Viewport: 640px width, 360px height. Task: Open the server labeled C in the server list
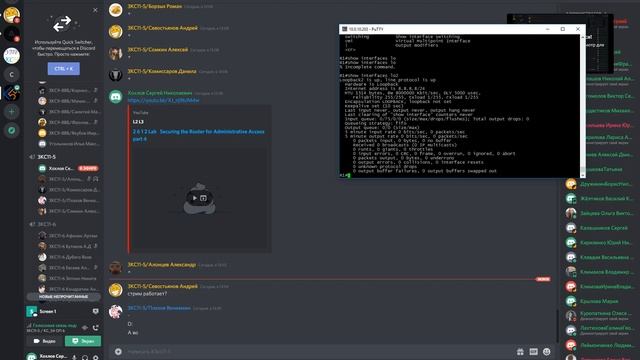pyautogui.click(x=11, y=74)
